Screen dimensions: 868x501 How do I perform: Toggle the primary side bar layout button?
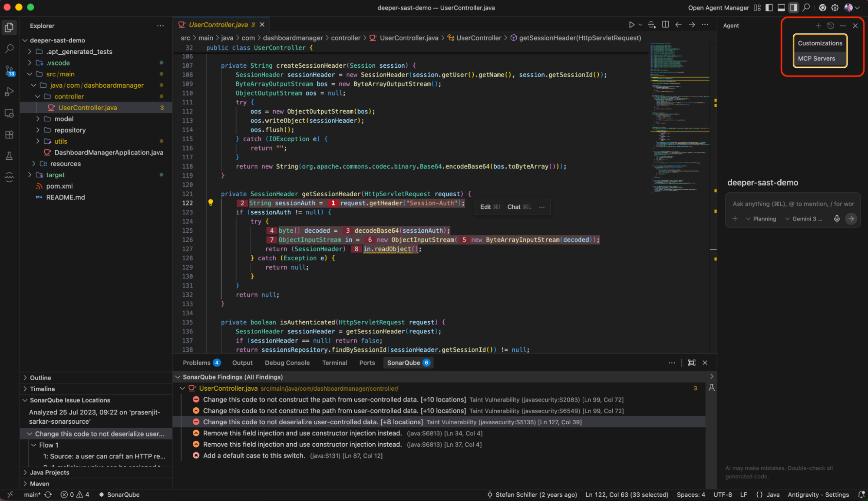pos(769,8)
